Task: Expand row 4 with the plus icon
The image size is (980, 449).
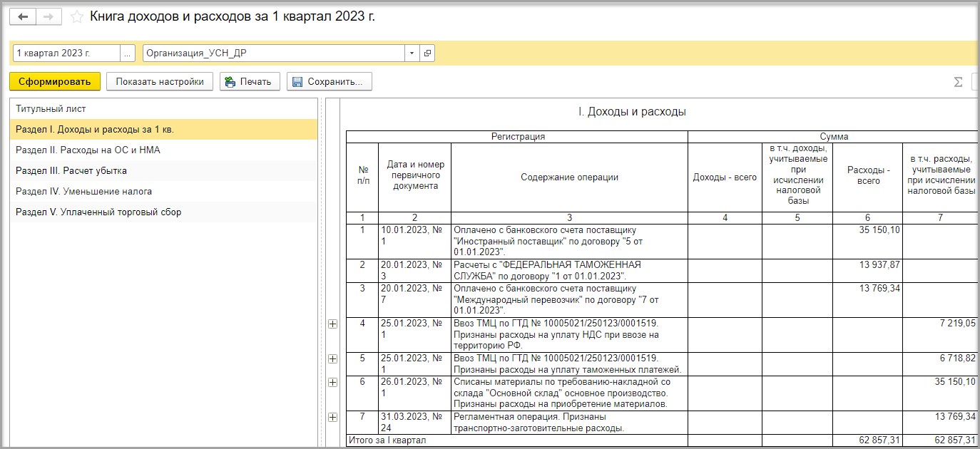Action: (x=332, y=324)
